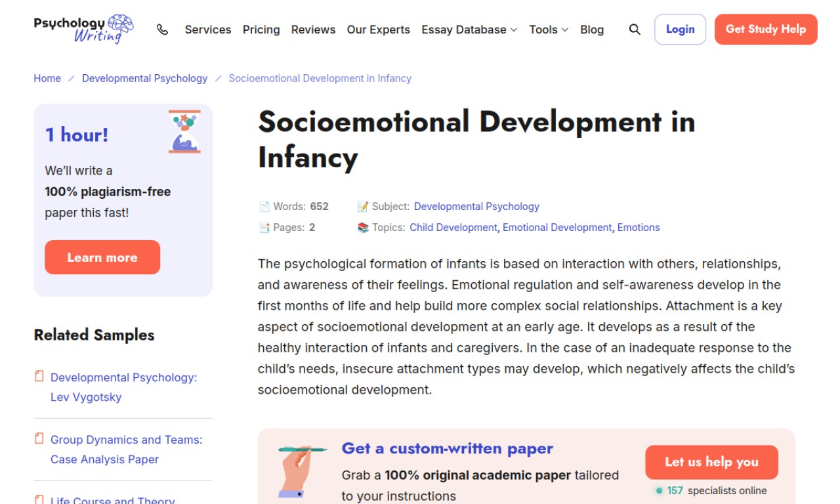This screenshot has height=504, width=840.
Task: Go to Reviews in the navigation
Action: (313, 30)
